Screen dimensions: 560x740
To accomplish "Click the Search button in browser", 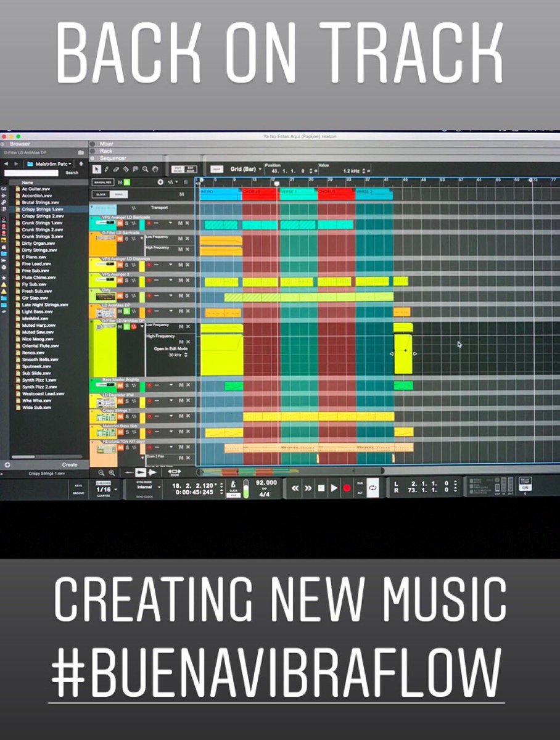I will [x=72, y=173].
